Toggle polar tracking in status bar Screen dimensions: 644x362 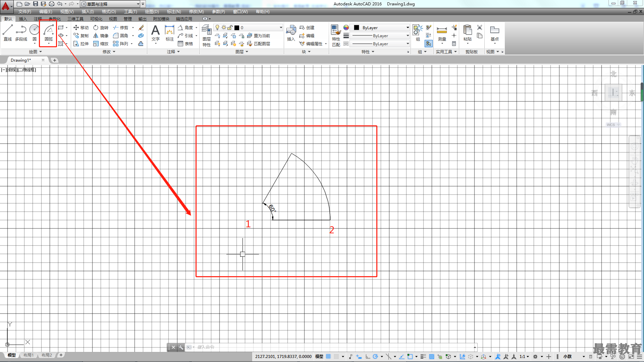click(x=375, y=357)
